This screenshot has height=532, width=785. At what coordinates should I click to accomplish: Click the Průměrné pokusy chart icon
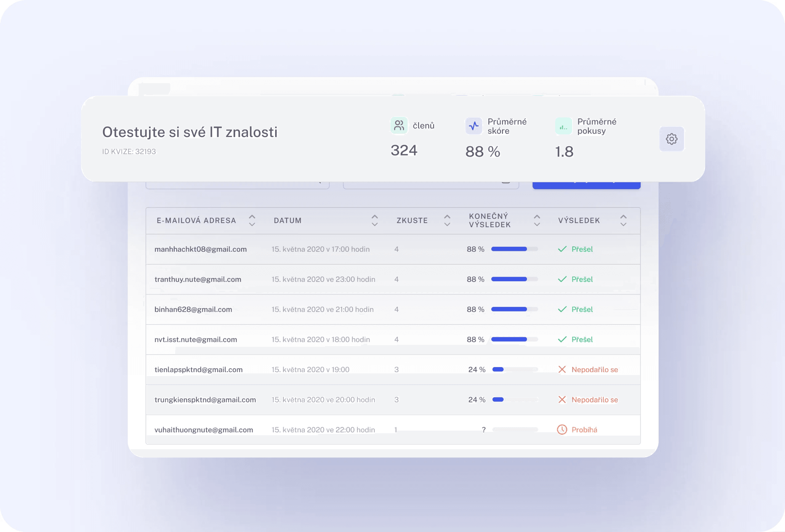[563, 126]
